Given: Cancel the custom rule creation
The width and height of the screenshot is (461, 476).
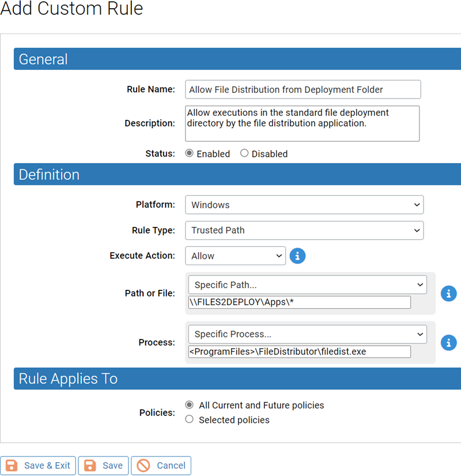Looking at the screenshot, I should (161, 466).
